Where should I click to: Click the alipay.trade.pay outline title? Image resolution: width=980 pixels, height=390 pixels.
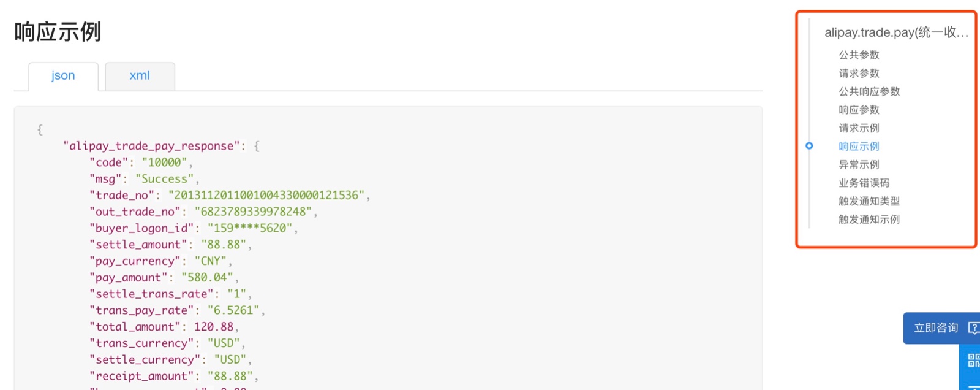coord(896,32)
